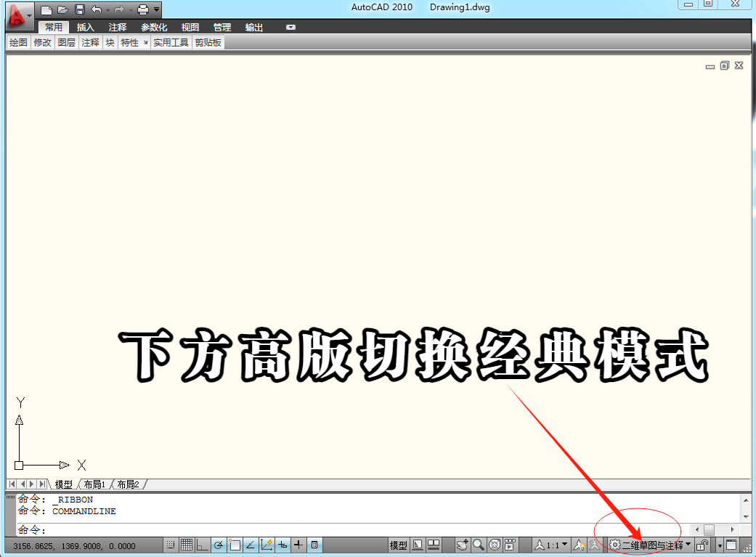This screenshot has height=557, width=756.
Task: Activate the Pan hand tool
Action: 463,545
